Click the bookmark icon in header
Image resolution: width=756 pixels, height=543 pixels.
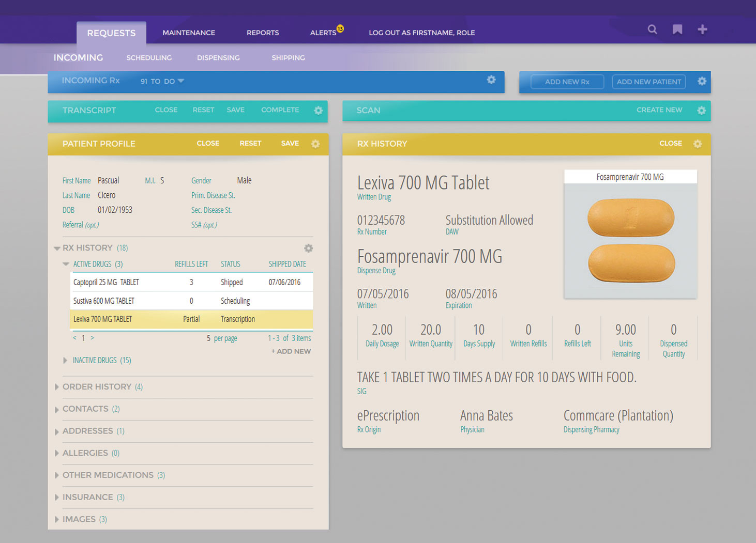[677, 29]
